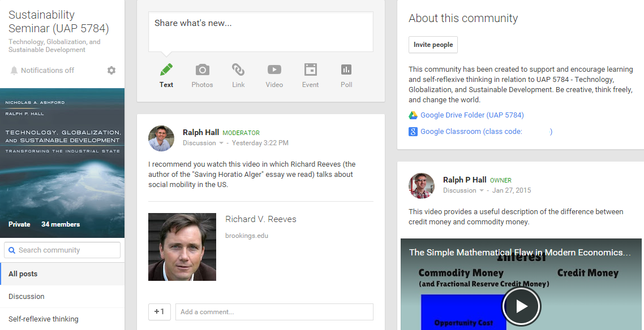Show the All posts category
This screenshot has width=644, height=330.
pos(23,274)
